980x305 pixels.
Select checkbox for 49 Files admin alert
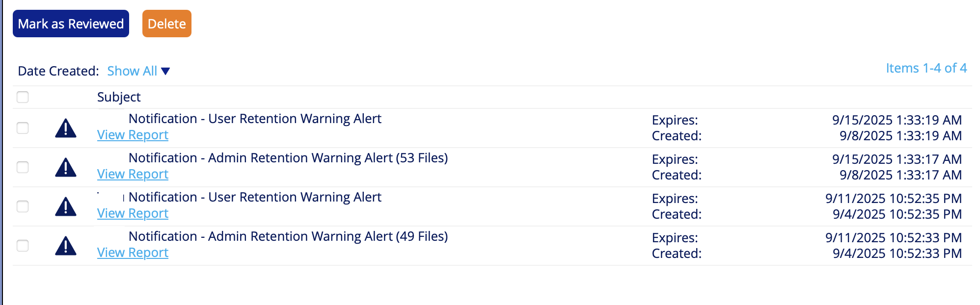tap(23, 246)
